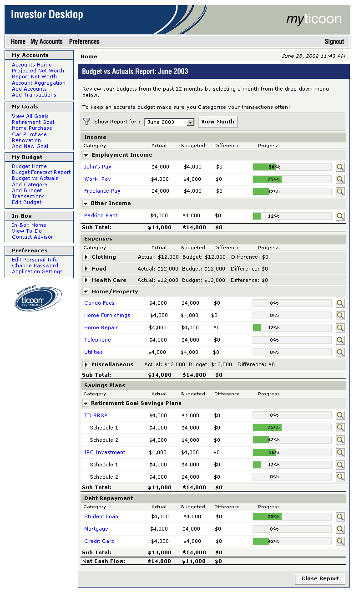Click the Close Report button

[320, 579]
